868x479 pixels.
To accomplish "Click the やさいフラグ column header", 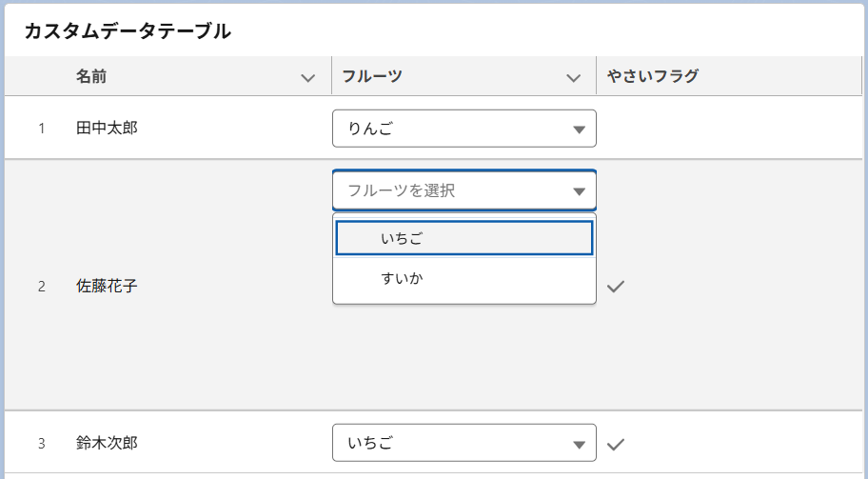I will [653, 76].
